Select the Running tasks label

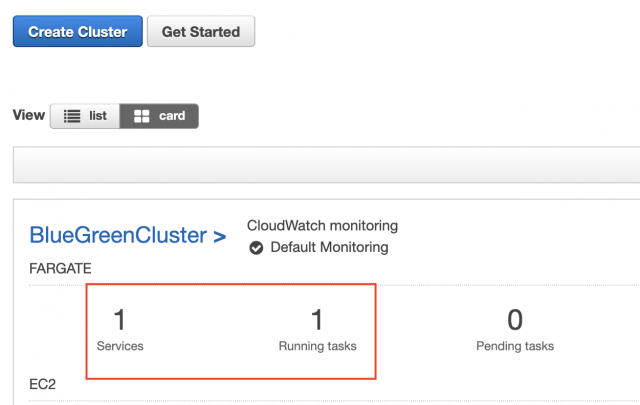(x=317, y=346)
